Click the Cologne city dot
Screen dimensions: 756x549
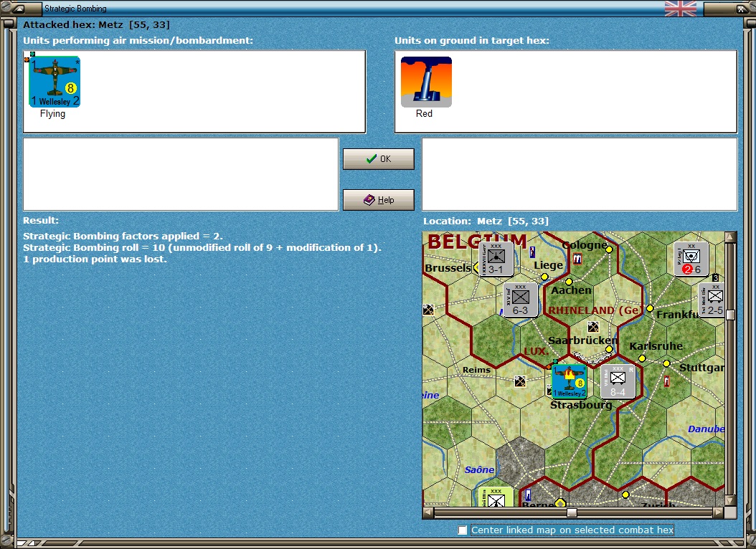(609, 249)
